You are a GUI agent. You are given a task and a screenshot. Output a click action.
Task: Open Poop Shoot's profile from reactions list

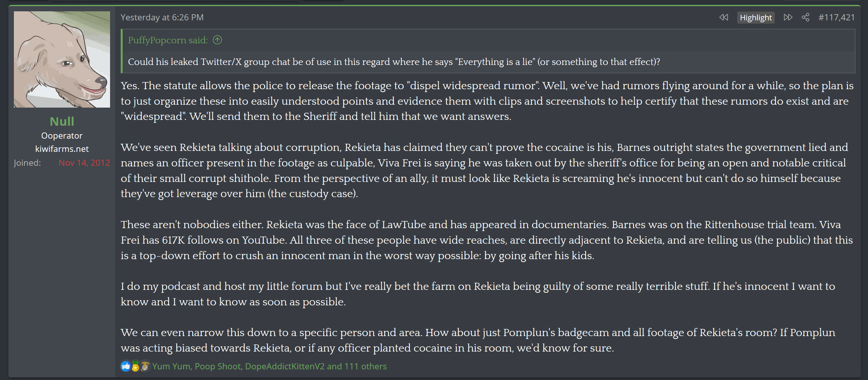coord(218,366)
